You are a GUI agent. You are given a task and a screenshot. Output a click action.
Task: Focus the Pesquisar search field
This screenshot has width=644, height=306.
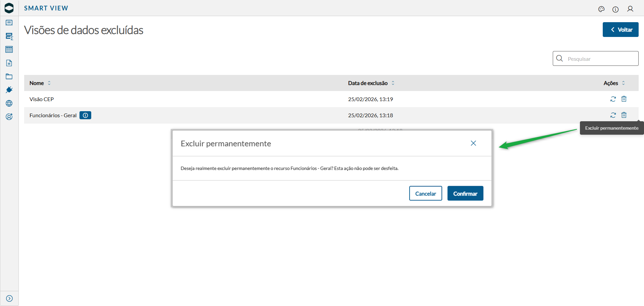coord(600,59)
